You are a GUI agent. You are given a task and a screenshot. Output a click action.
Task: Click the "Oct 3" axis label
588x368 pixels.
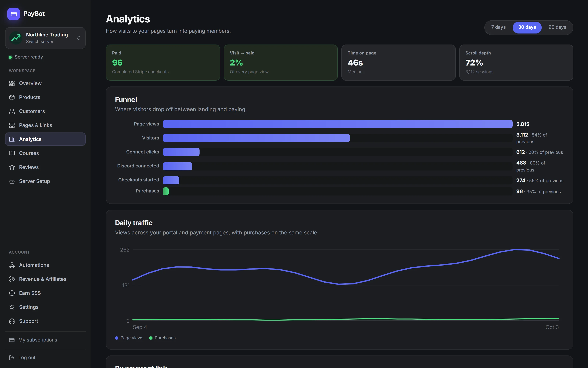click(552, 327)
